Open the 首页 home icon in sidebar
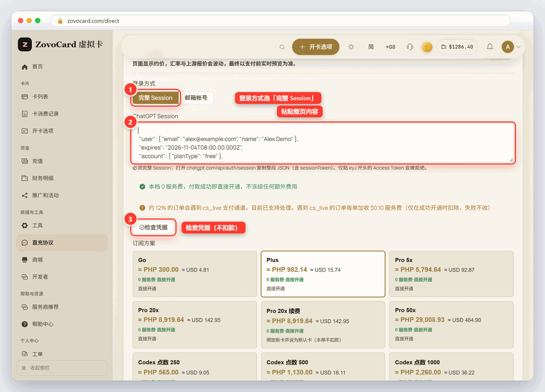Screen dimensions: 545x392 25,67
